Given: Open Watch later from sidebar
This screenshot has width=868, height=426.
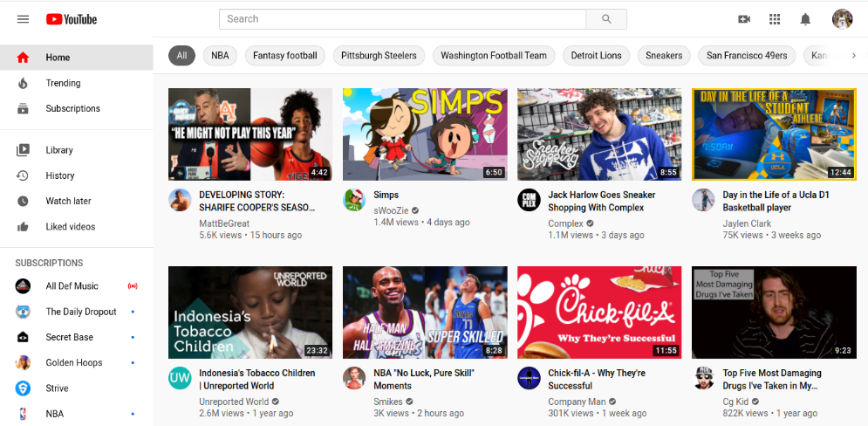Looking at the screenshot, I should tap(68, 201).
